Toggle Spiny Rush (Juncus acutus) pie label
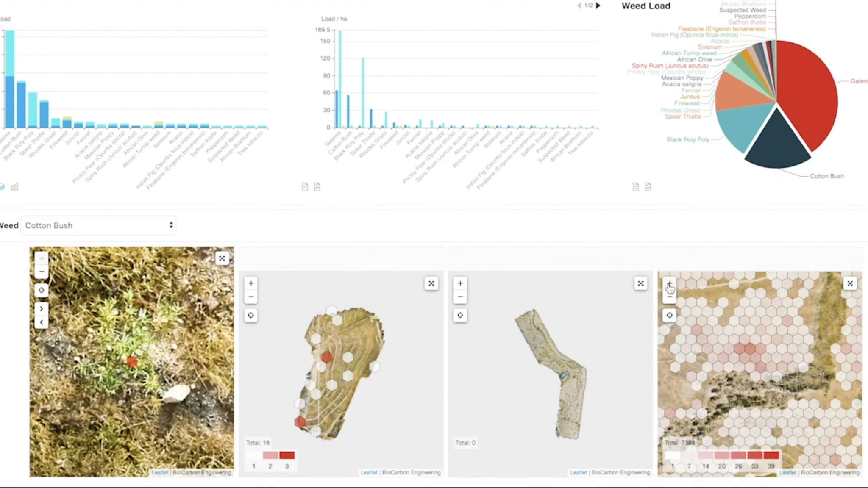The image size is (868, 488). [670, 66]
